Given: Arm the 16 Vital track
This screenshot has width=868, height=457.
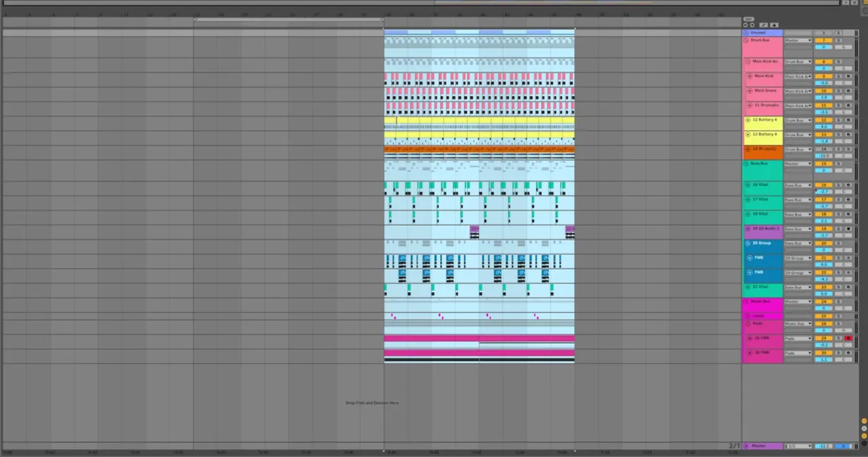Looking at the screenshot, I should [x=848, y=184].
